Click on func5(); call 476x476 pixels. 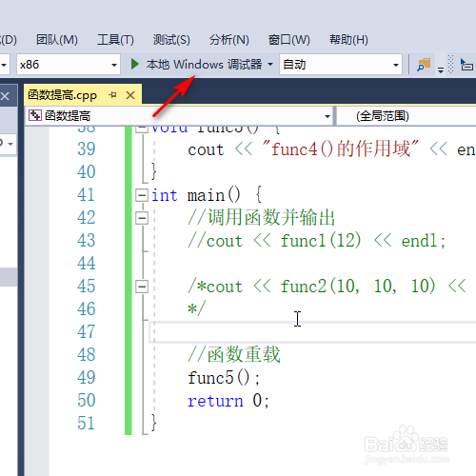click(224, 378)
